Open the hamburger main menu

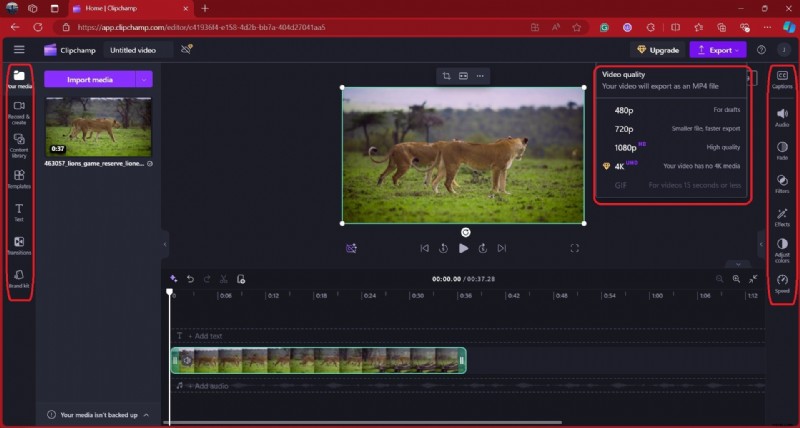(19, 49)
